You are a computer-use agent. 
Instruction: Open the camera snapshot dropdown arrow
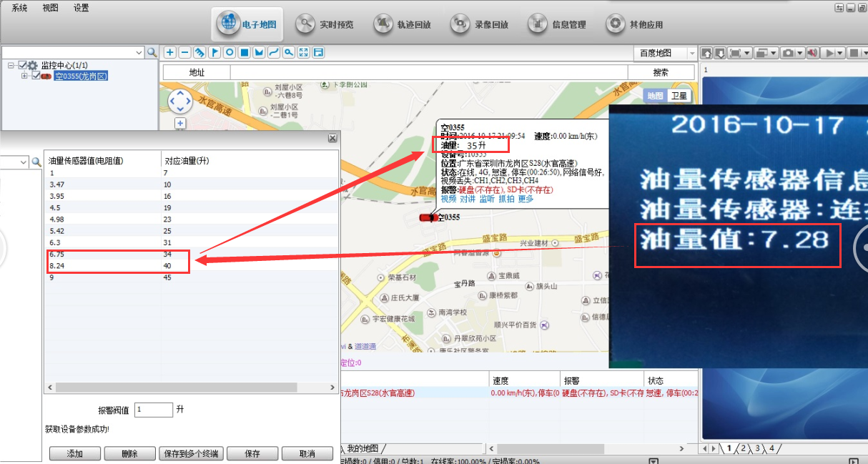[799, 53]
